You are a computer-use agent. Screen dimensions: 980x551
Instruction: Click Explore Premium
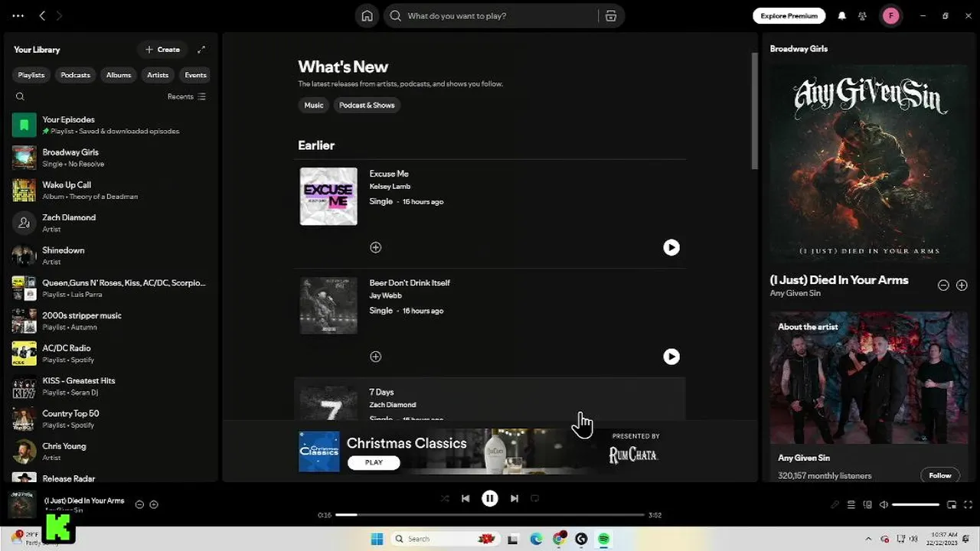(789, 16)
